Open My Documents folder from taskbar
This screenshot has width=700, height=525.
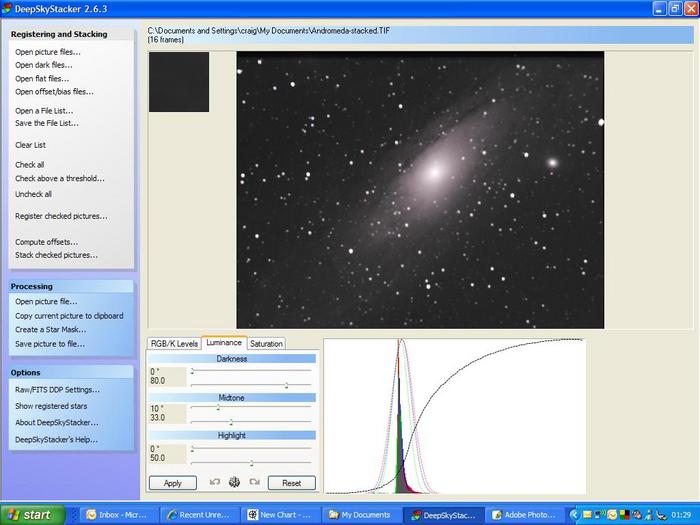tap(361, 515)
